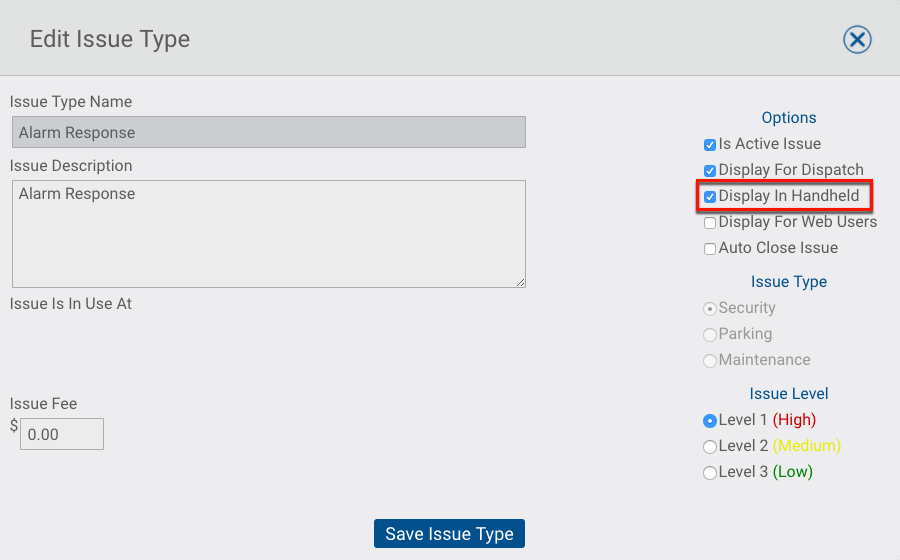This screenshot has height=560, width=900.
Task: Choose the Maintenance issue type radio
Action: pyautogui.click(x=710, y=360)
